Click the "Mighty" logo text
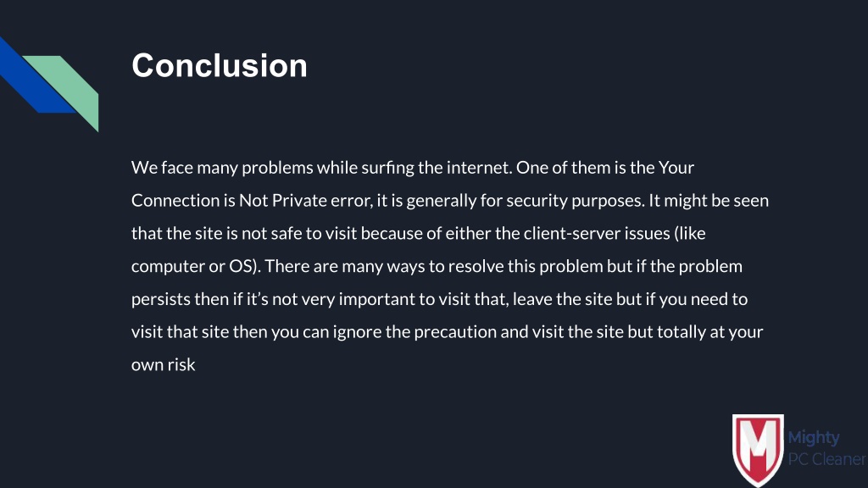This screenshot has height=488, width=868. pos(813,438)
